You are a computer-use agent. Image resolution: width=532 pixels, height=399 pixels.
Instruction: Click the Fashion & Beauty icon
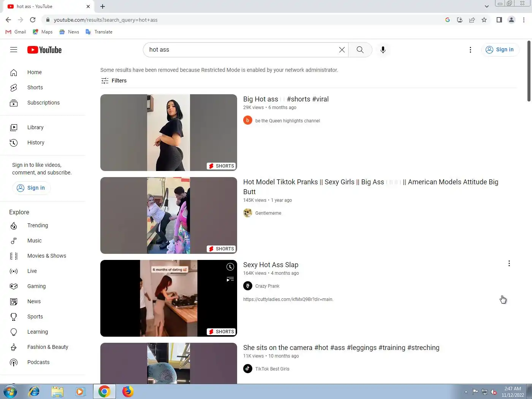click(14, 347)
